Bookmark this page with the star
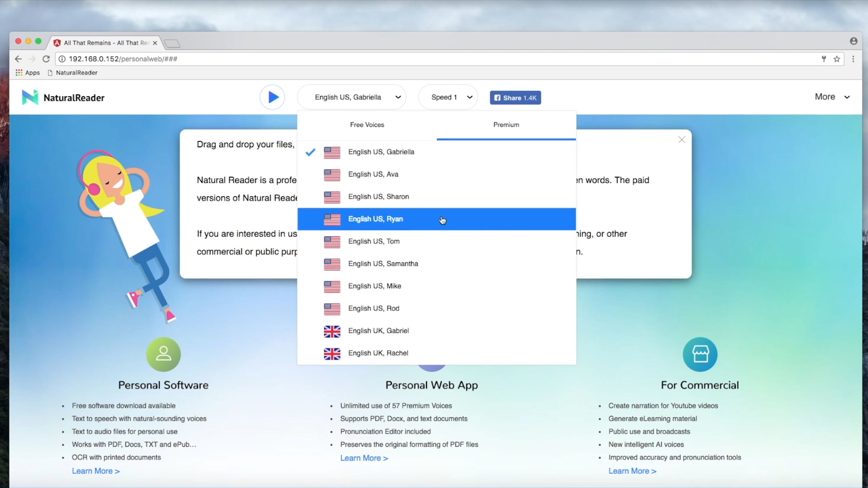The image size is (868, 488). click(x=837, y=59)
